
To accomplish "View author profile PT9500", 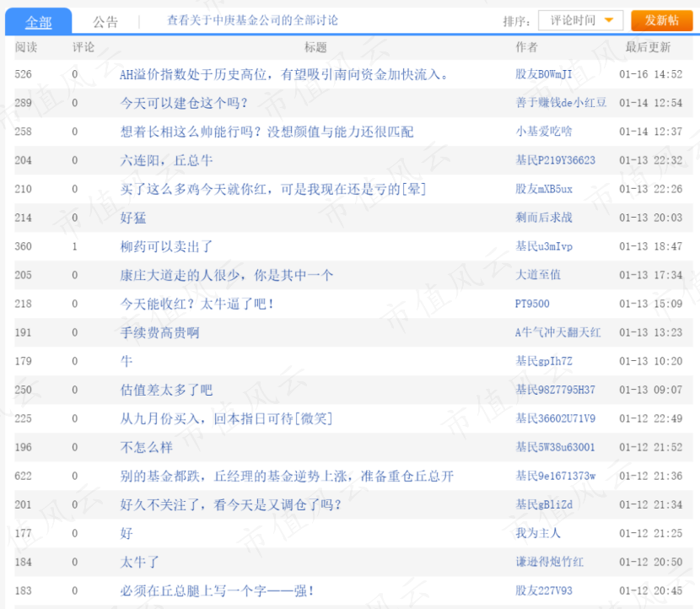I will point(532,304).
